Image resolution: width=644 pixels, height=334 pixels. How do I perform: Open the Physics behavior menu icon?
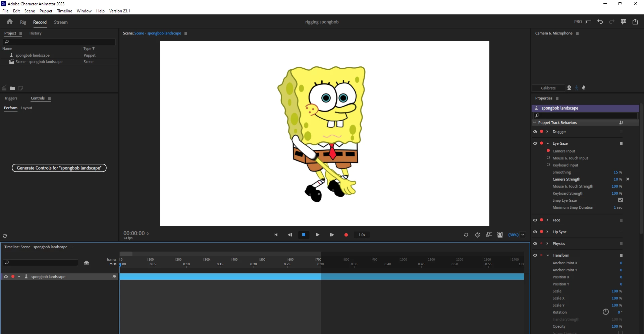pos(621,244)
